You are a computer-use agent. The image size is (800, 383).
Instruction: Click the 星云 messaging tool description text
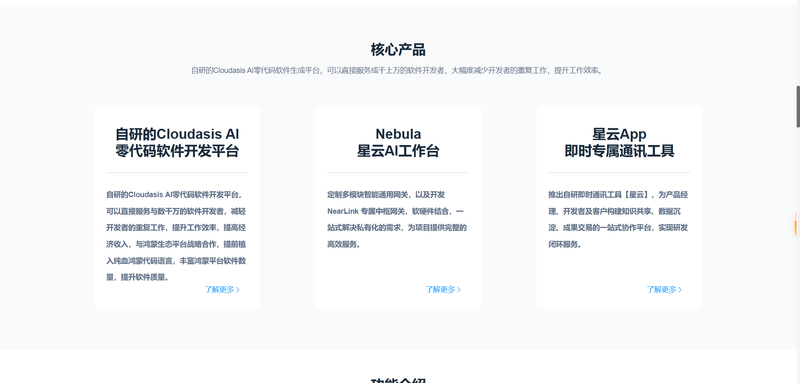(x=619, y=219)
